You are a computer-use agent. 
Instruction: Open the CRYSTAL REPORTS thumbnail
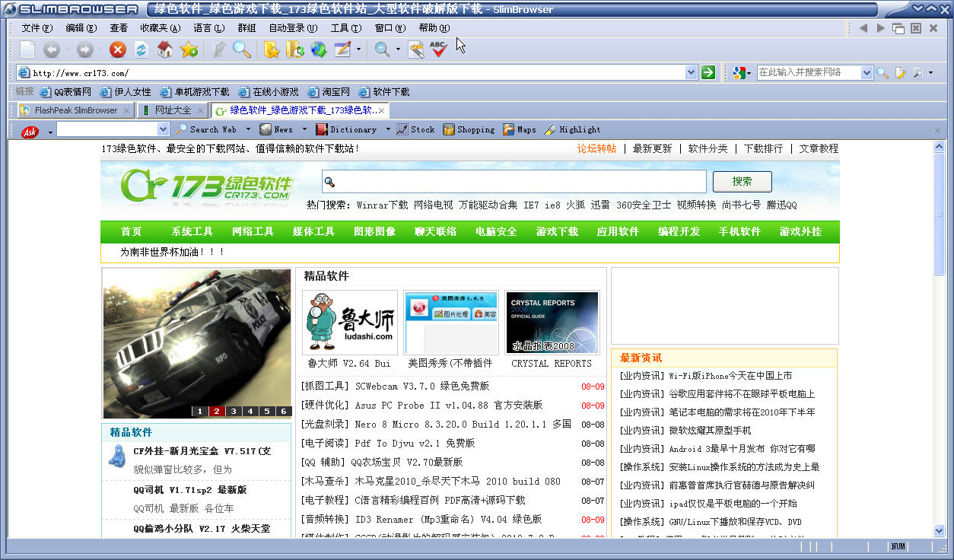(x=552, y=323)
